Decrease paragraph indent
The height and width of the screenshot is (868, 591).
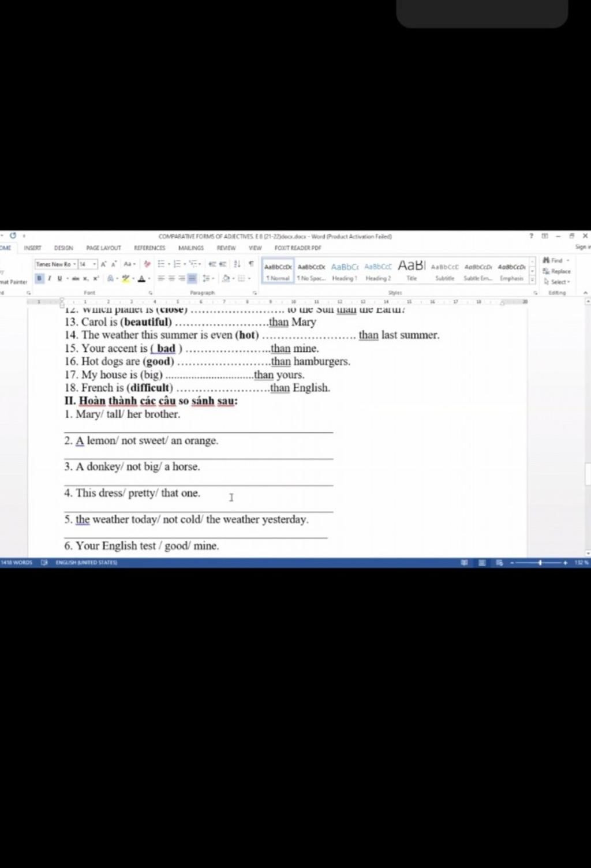pos(212,264)
